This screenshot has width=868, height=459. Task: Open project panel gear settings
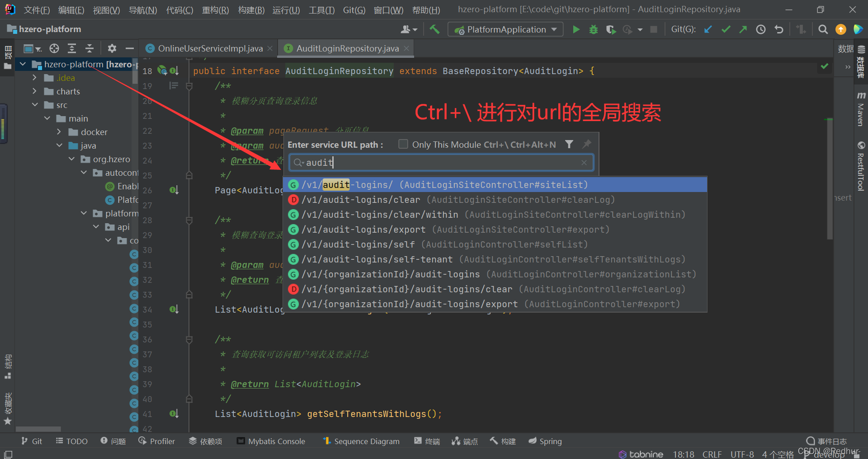coord(112,48)
